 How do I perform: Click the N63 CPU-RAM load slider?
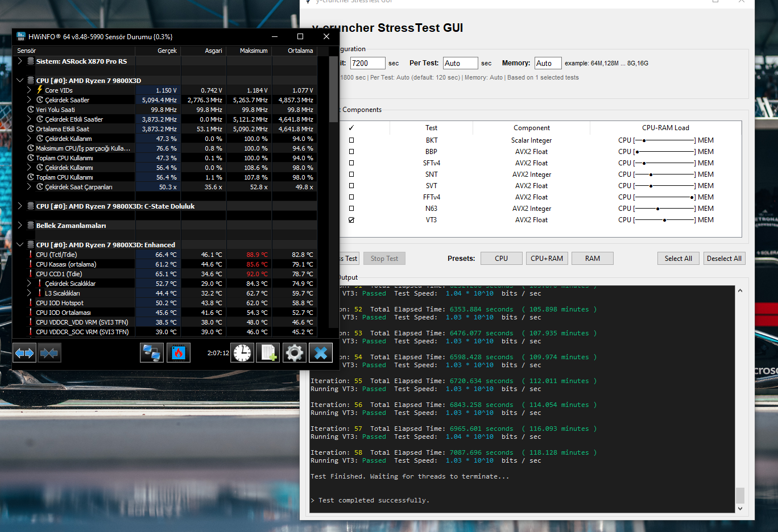click(665, 209)
